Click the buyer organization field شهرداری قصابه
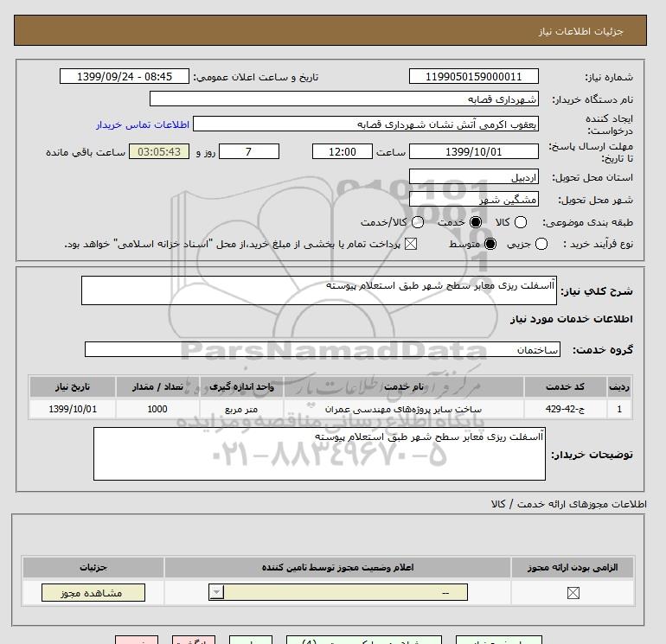 pos(344,99)
